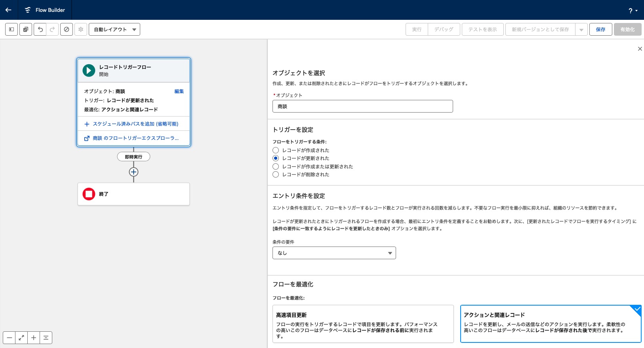The height and width of the screenshot is (348, 644).
Task: Click the 有効化 button
Action: (627, 29)
